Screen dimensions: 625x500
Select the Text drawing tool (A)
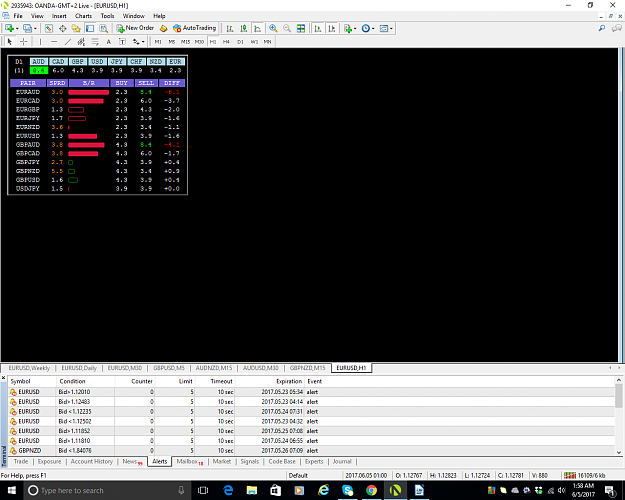(108, 41)
